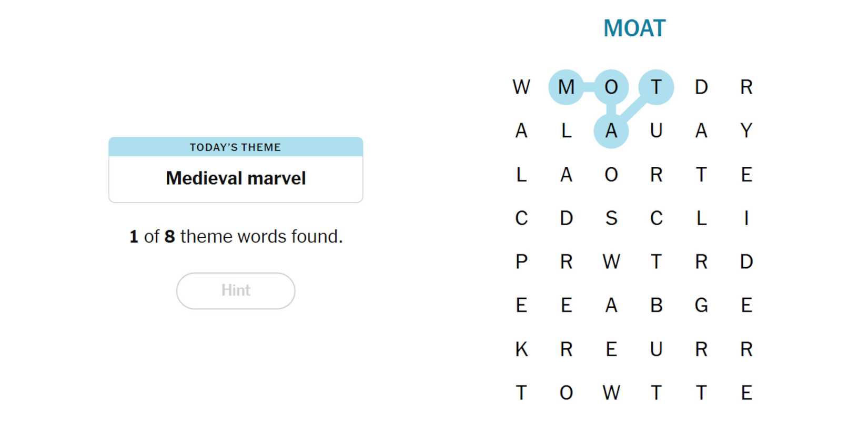
Task: Click the Medieval marvel theme text
Action: [x=236, y=178]
